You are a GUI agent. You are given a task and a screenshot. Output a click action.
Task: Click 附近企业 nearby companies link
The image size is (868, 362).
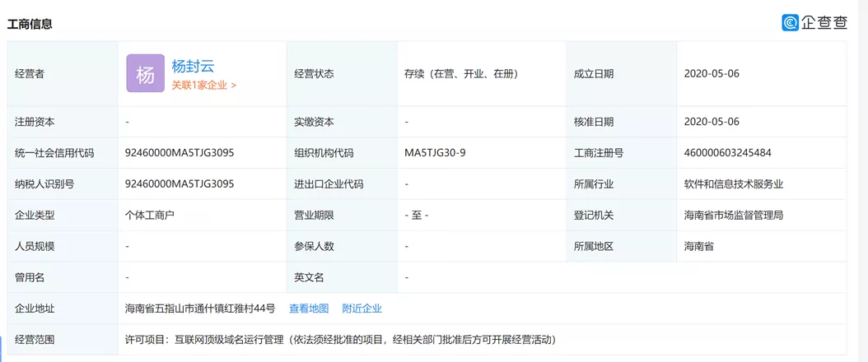click(362, 309)
